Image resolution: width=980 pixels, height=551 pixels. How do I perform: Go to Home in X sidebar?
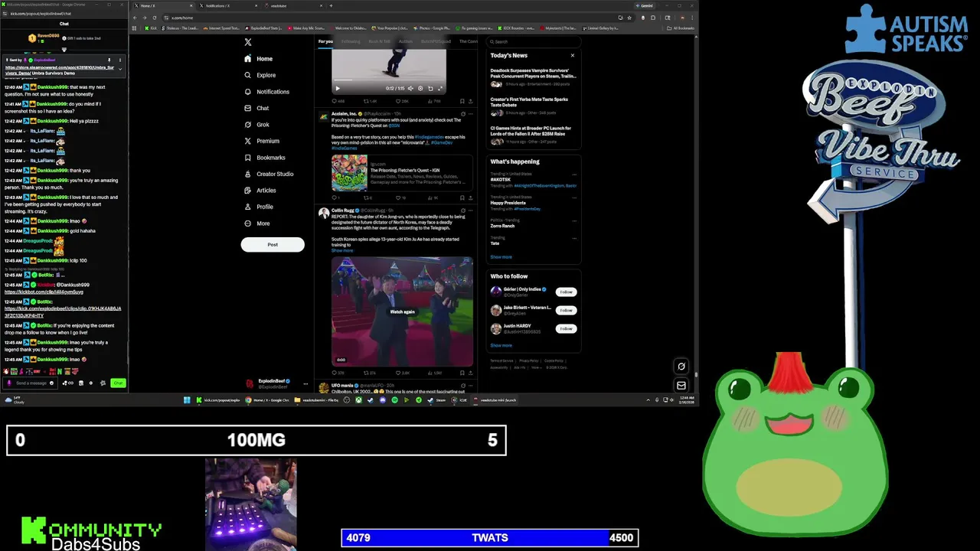click(258, 59)
